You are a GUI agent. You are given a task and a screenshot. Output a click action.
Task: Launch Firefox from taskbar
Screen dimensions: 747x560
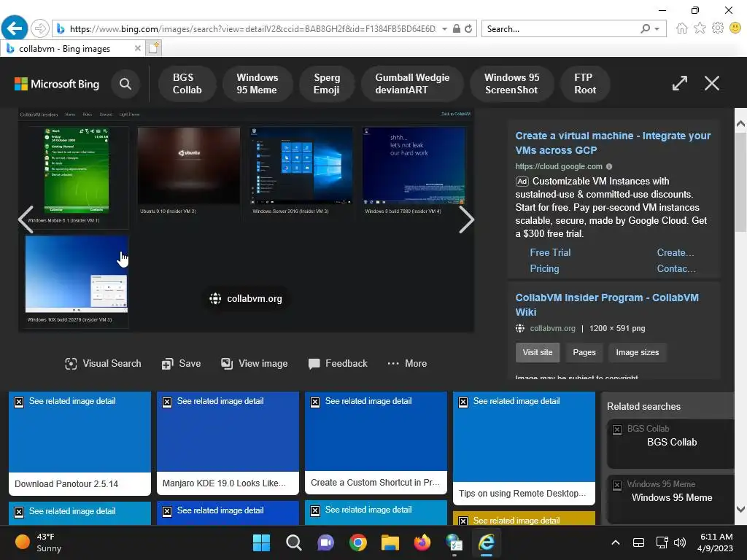422,542
